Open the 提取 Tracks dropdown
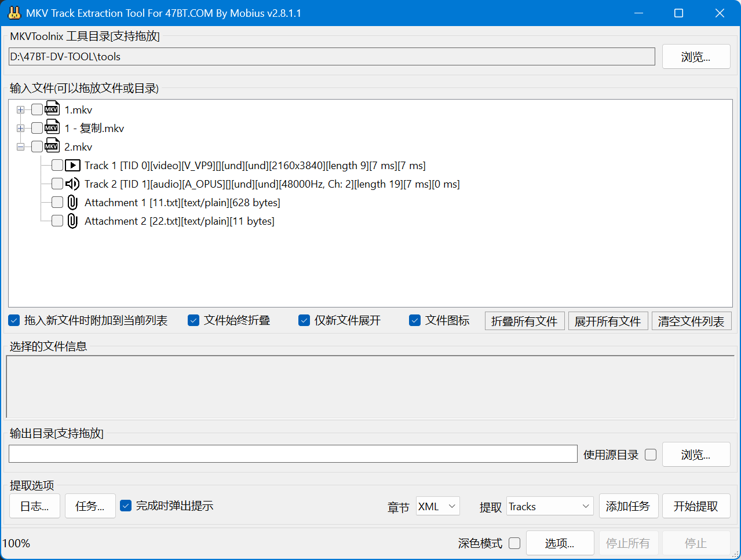Viewport: 741px width, 560px height. [550, 506]
